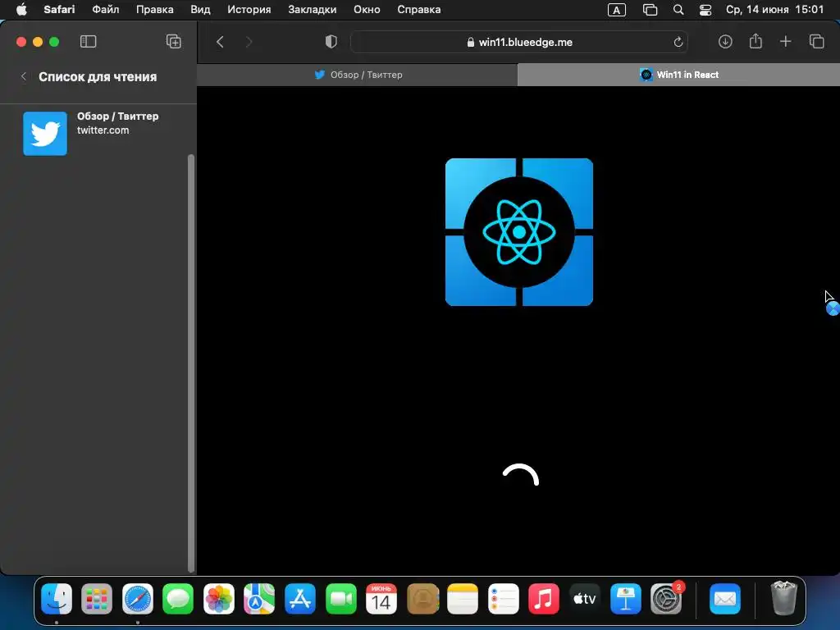840x630 pixels.
Task: Focus the win11.blueedge.me address field
Action: (x=519, y=43)
